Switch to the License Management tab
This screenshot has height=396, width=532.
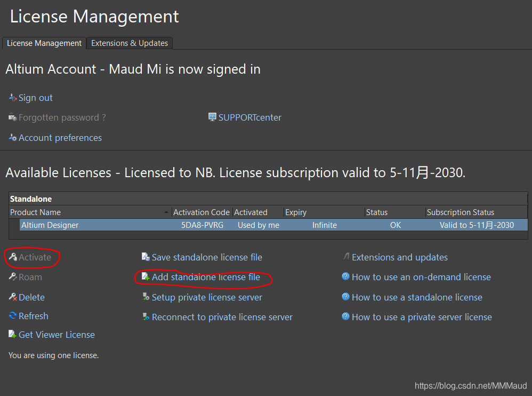coord(44,43)
